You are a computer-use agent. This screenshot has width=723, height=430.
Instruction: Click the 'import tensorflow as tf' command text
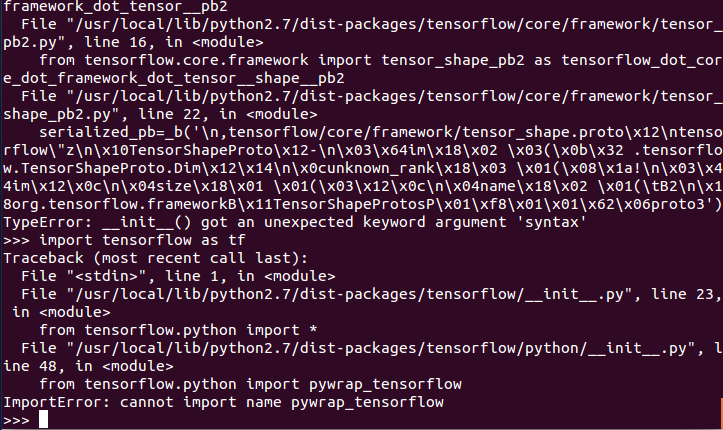coord(142,240)
